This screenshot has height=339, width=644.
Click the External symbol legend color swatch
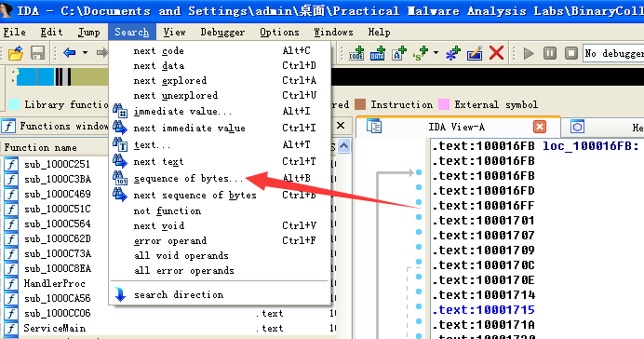click(444, 104)
